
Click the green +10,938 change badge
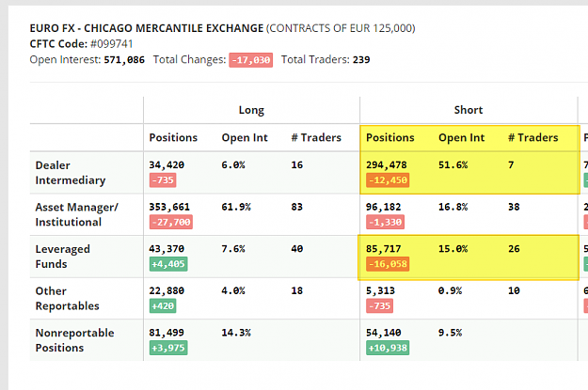[x=388, y=348]
